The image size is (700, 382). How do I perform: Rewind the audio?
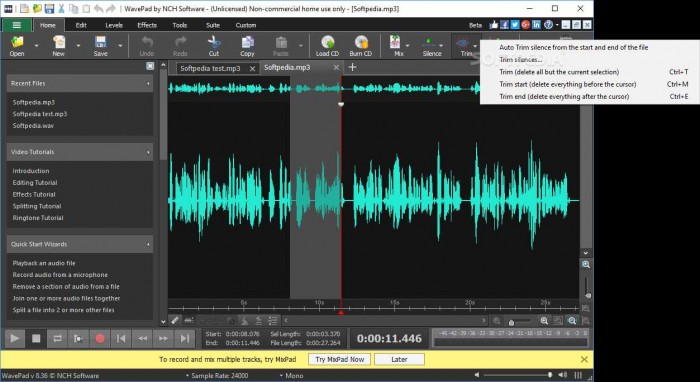pyautogui.click(x=142, y=338)
